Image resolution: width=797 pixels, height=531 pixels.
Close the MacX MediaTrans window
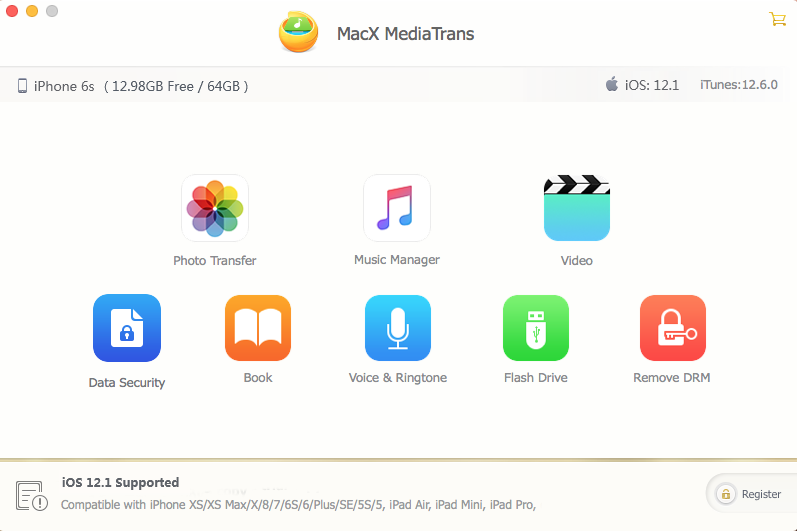pyautogui.click(x=12, y=11)
